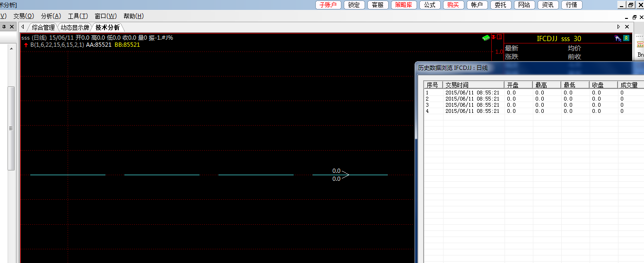Click the red anchor icon beside price axis
This screenshot has height=263, width=644.
point(493,37)
